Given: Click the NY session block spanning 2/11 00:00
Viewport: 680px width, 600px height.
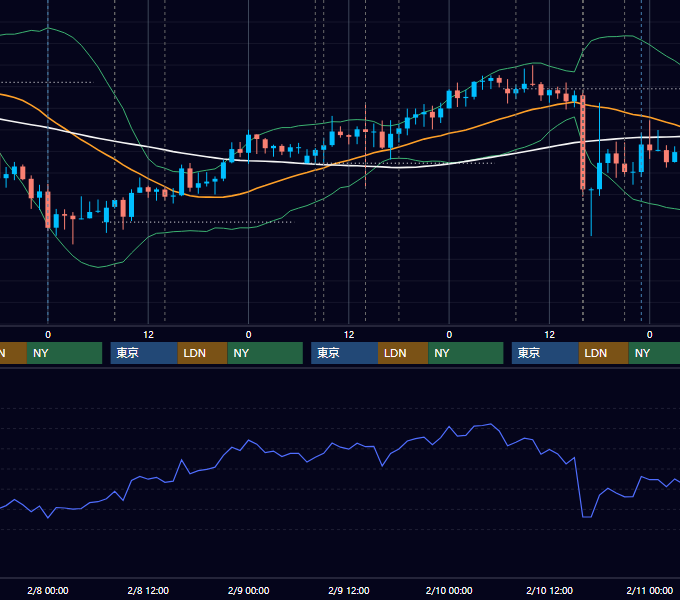Looking at the screenshot, I should click(654, 353).
